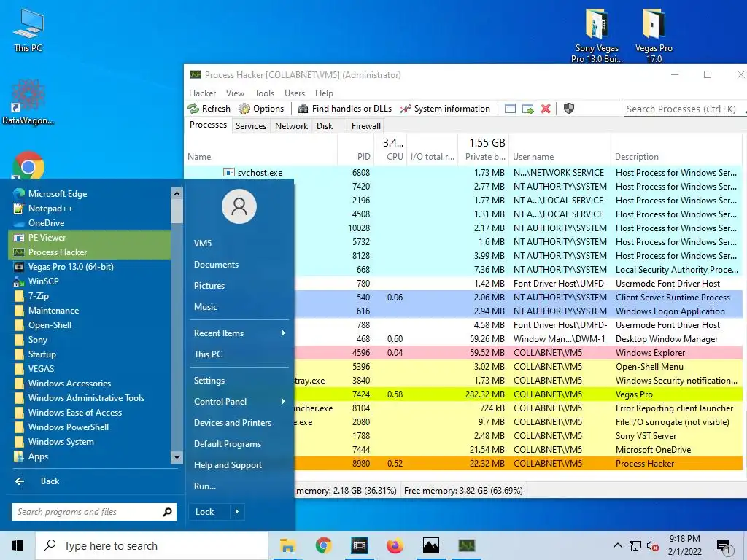The height and width of the screenshot is (560, 747).
Task: Open the View menu
Action: [x=235, y=93]
